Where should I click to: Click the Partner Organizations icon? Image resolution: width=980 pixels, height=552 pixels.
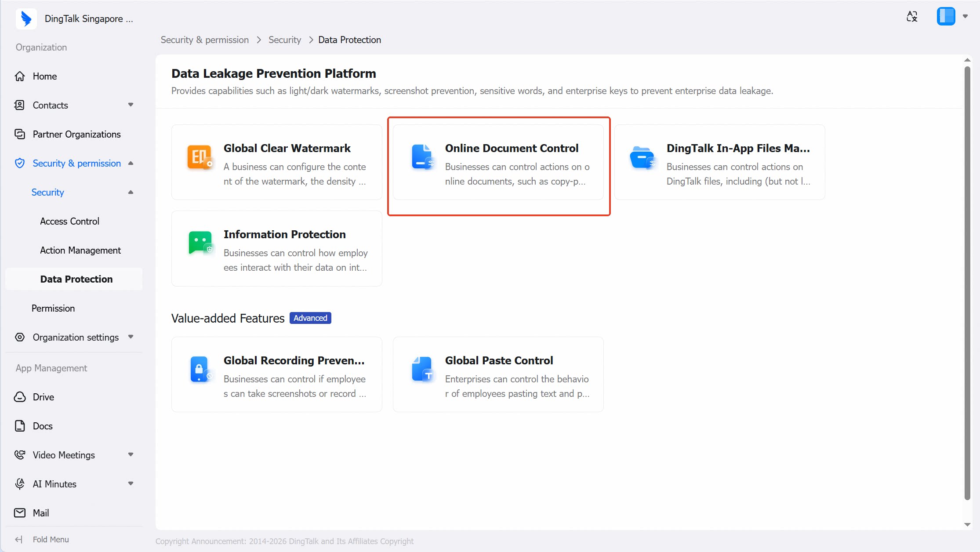click(x=20, y=134)
